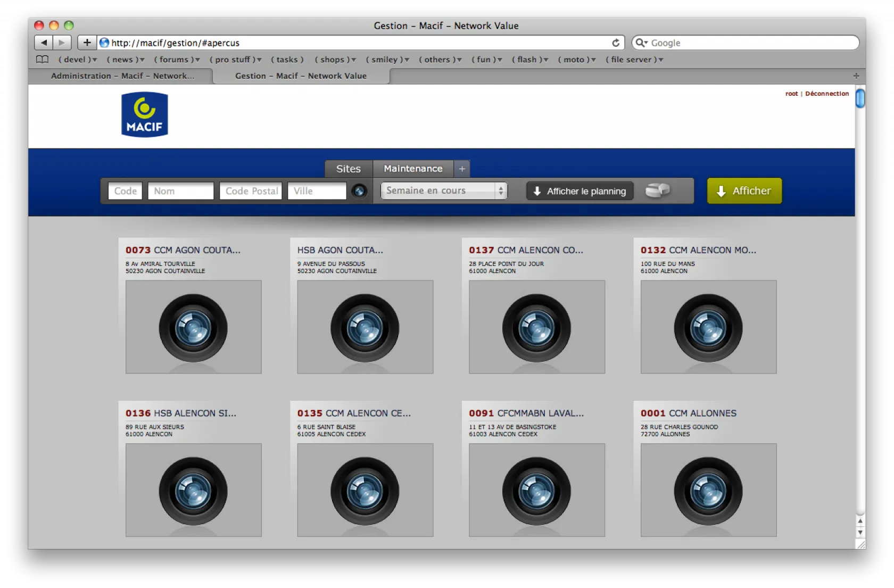
Task: Click the camera lens icon beside Ville field
Action: (359, 191)
